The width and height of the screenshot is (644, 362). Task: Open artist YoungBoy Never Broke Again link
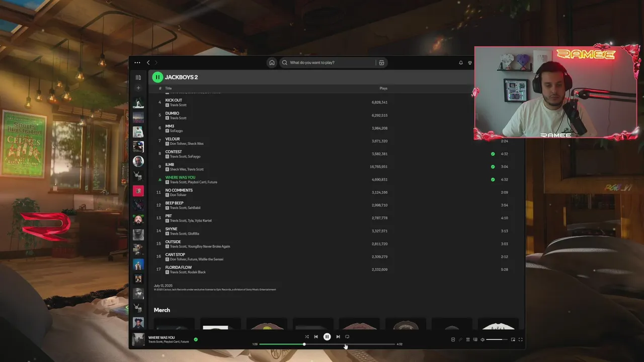[209, 246]
